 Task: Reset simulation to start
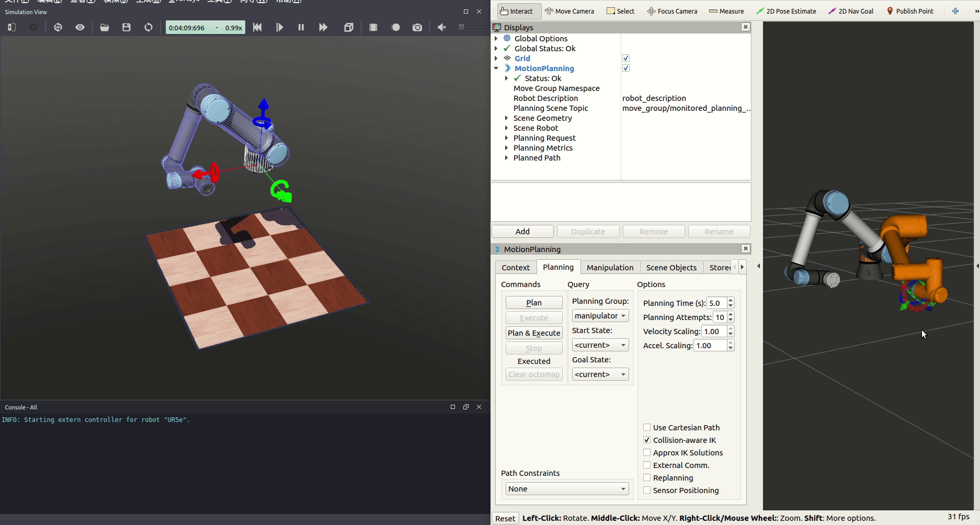[x=257, y=27]
